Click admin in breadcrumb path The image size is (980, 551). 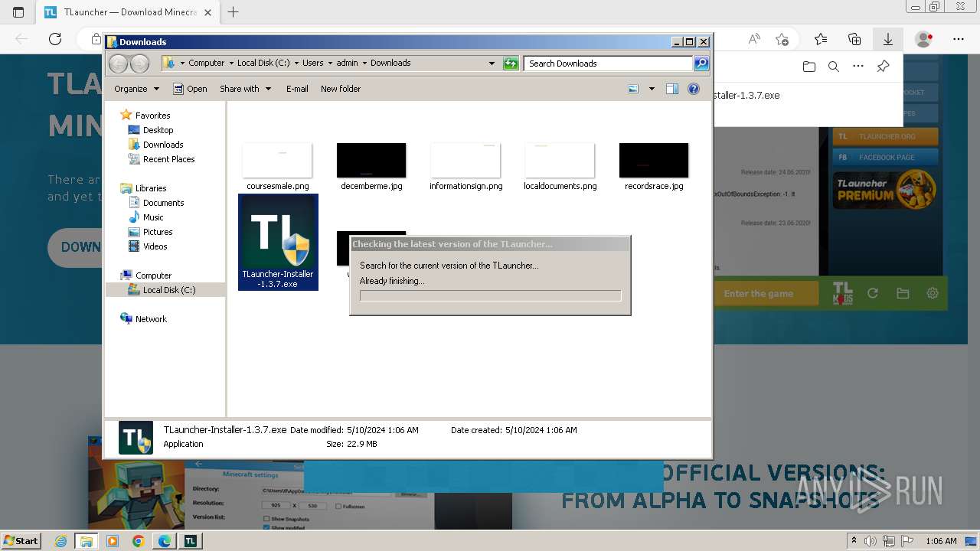347,63
